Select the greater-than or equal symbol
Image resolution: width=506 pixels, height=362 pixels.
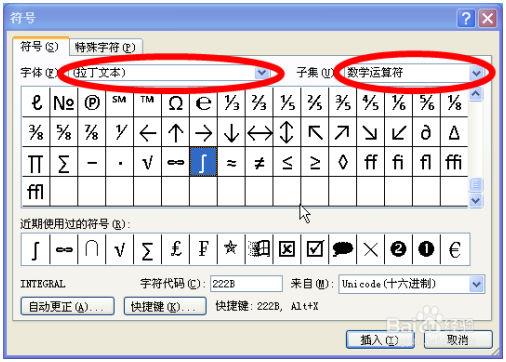click(x=315, y=162)
